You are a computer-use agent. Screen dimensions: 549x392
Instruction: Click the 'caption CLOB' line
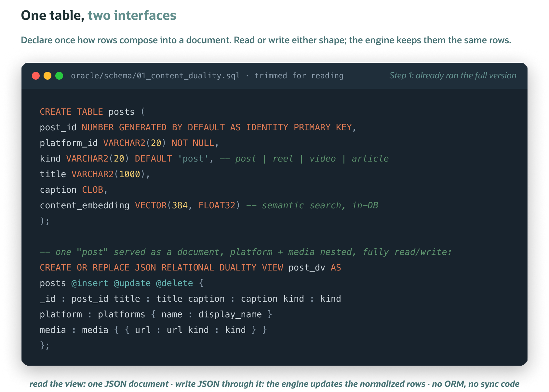coord(74,190)
